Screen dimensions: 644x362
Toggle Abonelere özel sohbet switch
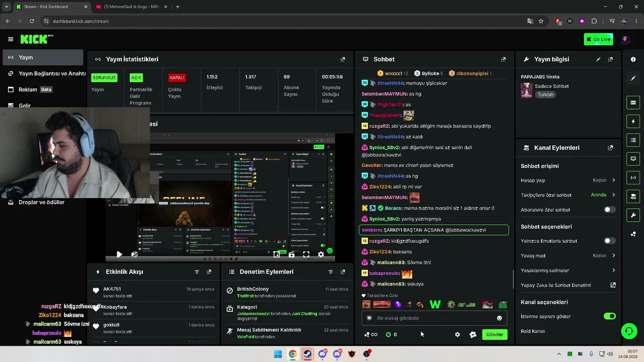[609, 210]
